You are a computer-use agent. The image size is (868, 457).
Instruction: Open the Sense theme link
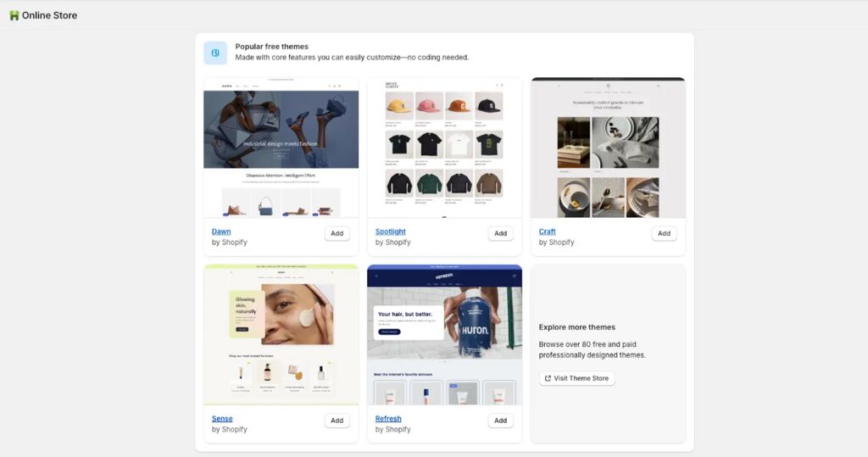tap(222, 419)
